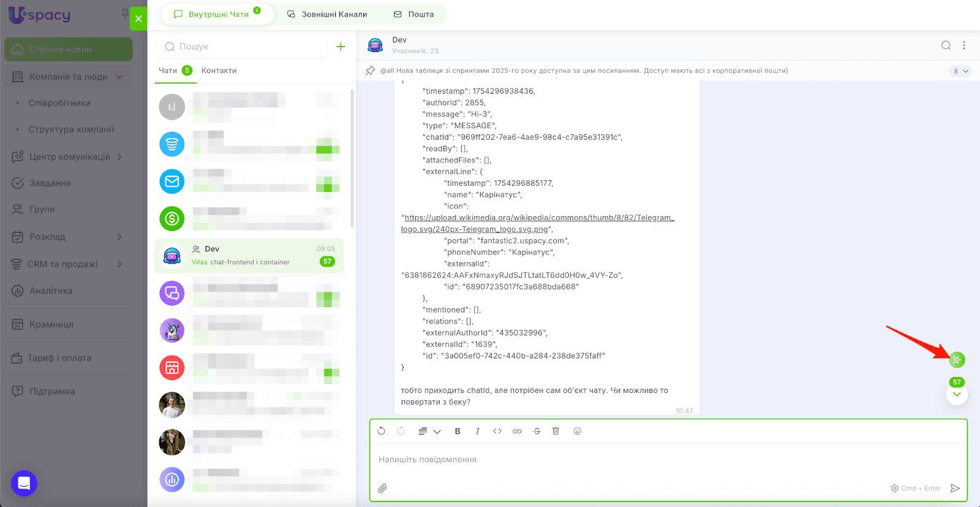Expand the pinned messages counter dropdown
Screen dimensions: 980x507
pos(960,71)
